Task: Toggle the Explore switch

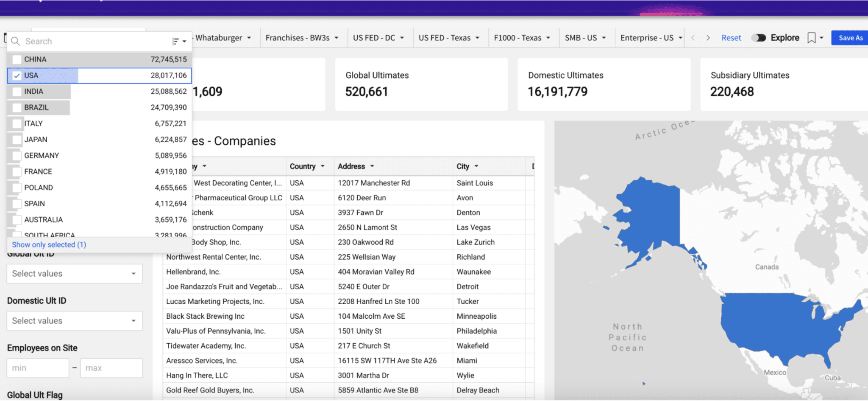Action: point(758,38)
